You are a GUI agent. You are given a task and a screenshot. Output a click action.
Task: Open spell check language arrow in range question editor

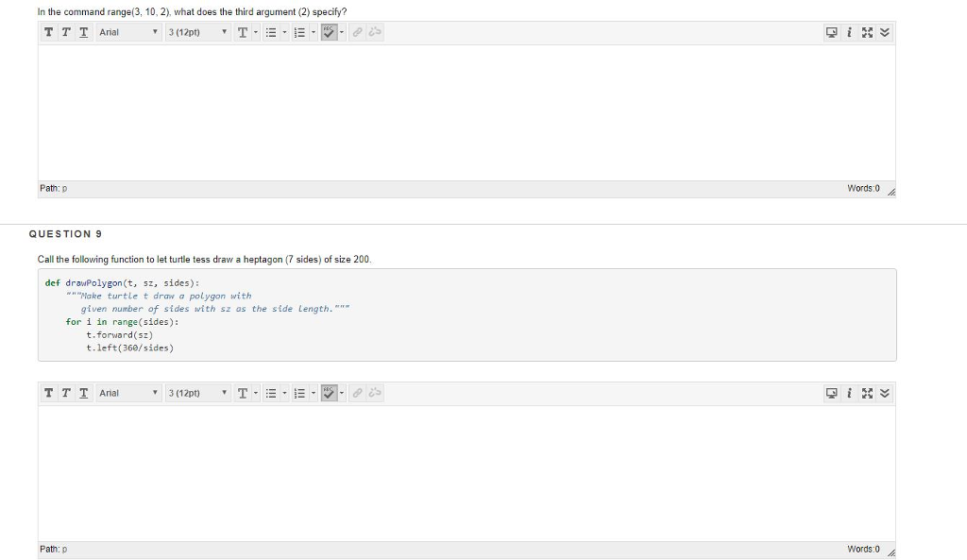pos(342,32)
